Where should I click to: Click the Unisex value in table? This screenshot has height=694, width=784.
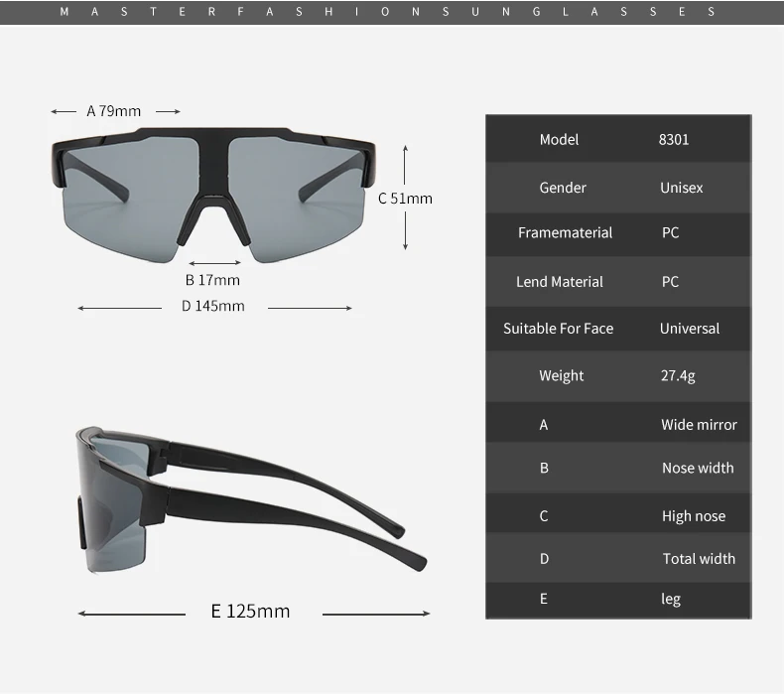[x=681, y=188]
